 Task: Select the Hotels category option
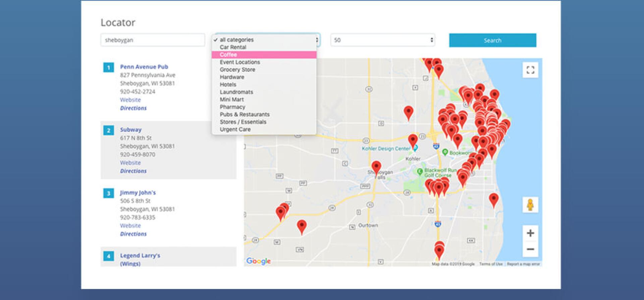(x=264, y=85)
